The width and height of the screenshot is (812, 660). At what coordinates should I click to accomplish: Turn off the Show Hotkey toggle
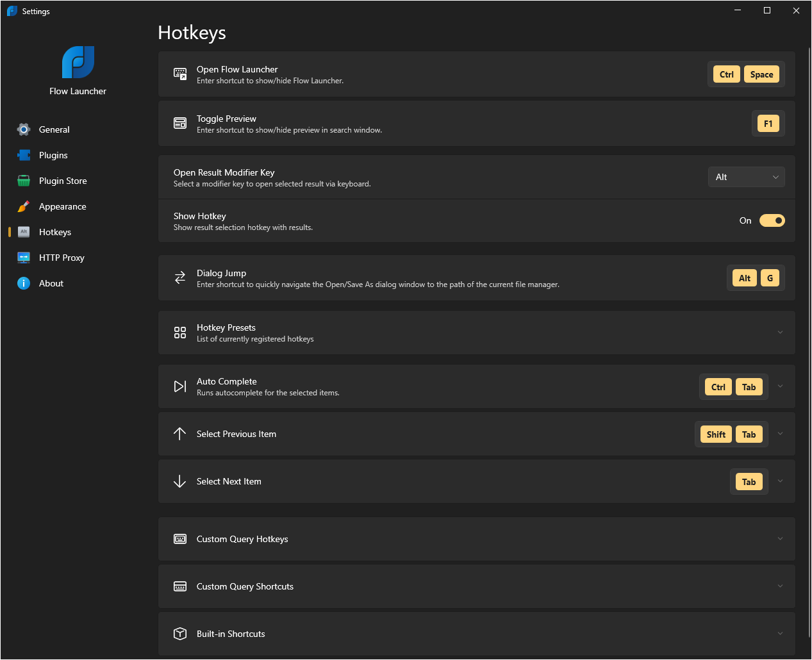coord(772,220)
